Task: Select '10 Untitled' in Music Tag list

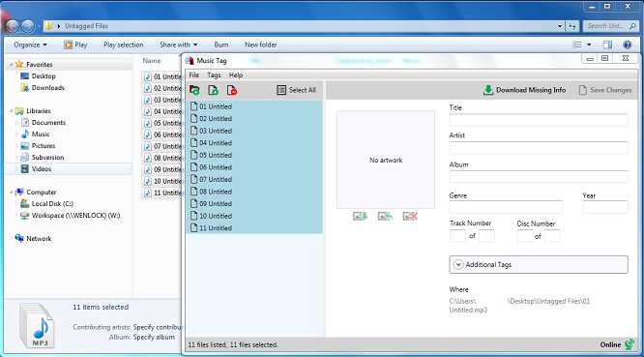Action: 254,216
